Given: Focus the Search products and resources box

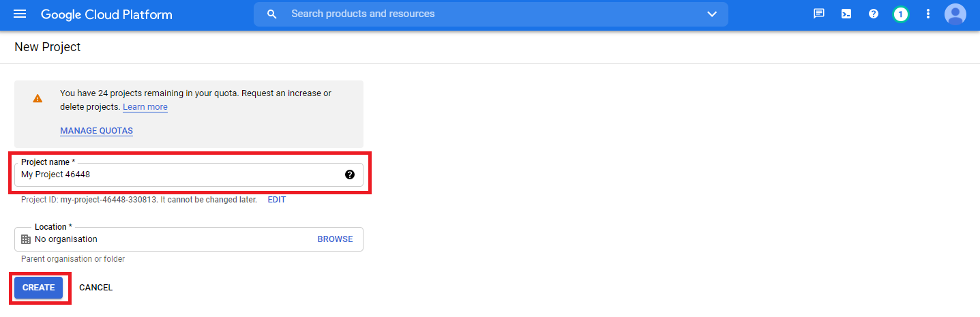Looking at the screenshot, I should pos(491,14).
